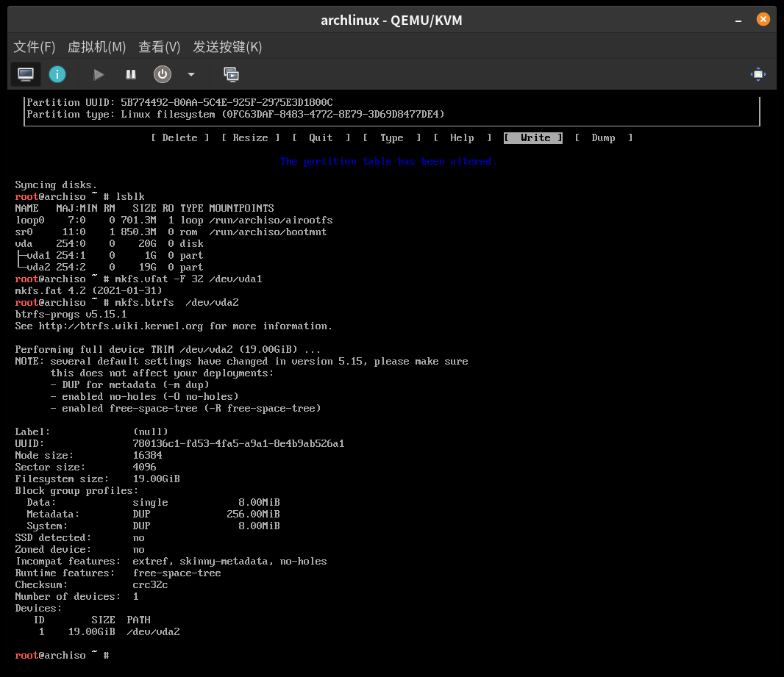
Task: Select the Resize option in cfdisk
Action: (x=251, y=138)
